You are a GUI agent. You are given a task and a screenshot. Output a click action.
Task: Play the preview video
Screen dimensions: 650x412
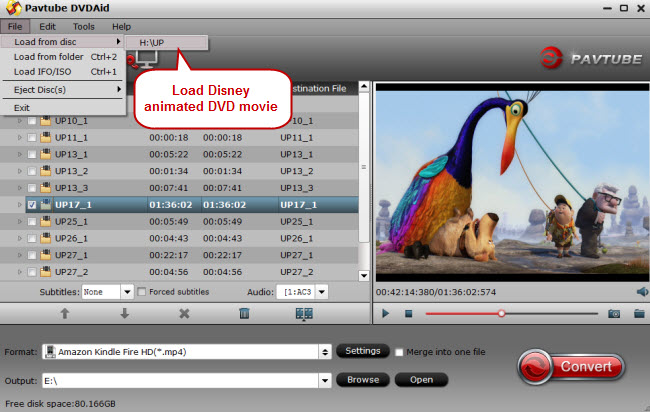[x=386, y=313]
